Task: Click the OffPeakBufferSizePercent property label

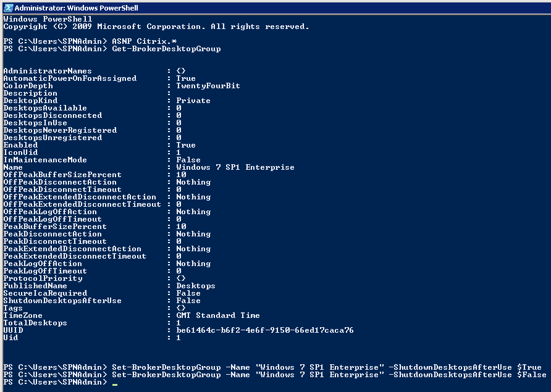Action: 62,175
